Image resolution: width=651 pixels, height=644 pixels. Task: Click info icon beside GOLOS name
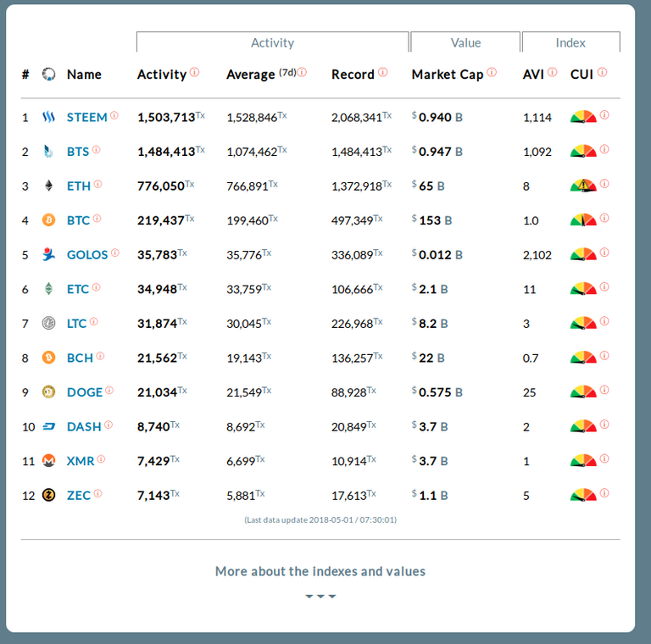pos(115,253)
